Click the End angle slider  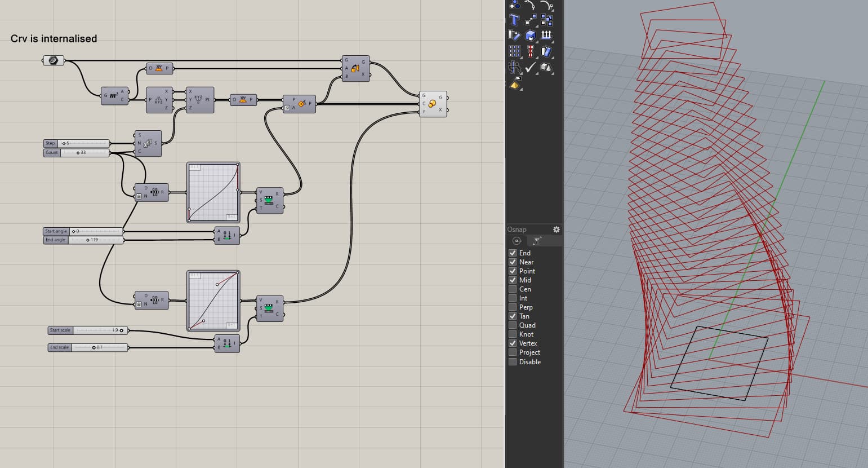point(84,240)
